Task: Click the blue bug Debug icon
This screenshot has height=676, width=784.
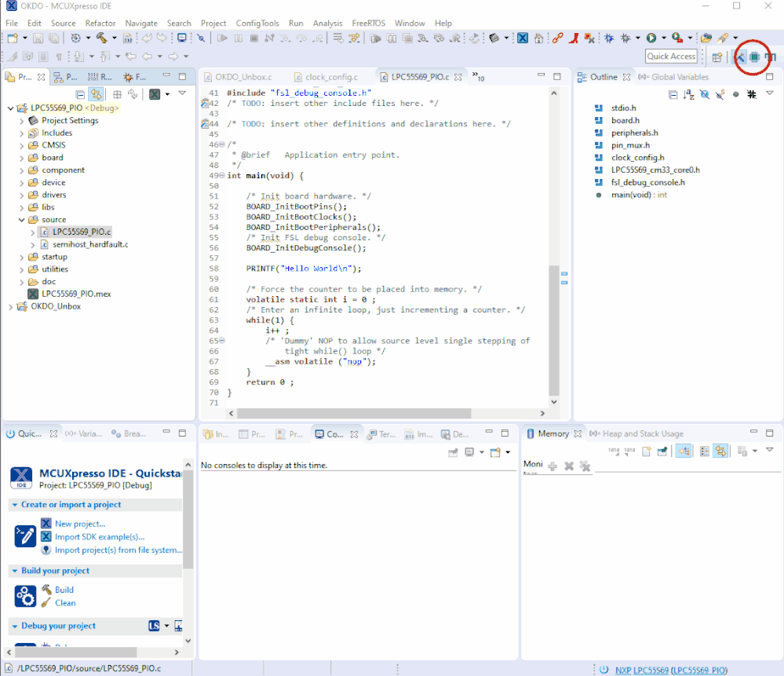Action: click(609, 38)
